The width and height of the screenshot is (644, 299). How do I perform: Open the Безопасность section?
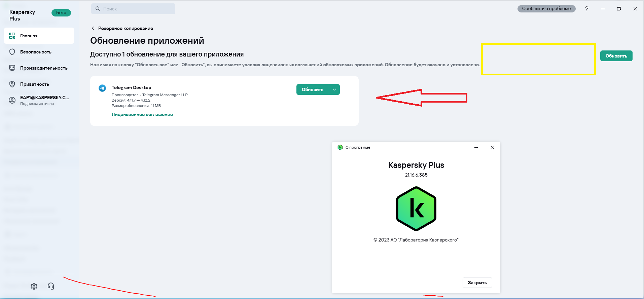39,52
